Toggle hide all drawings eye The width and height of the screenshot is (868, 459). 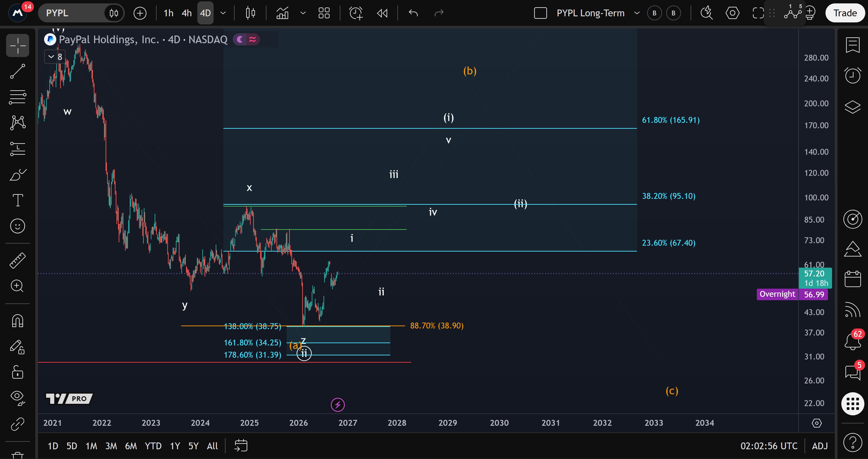[x=18, y=398]
